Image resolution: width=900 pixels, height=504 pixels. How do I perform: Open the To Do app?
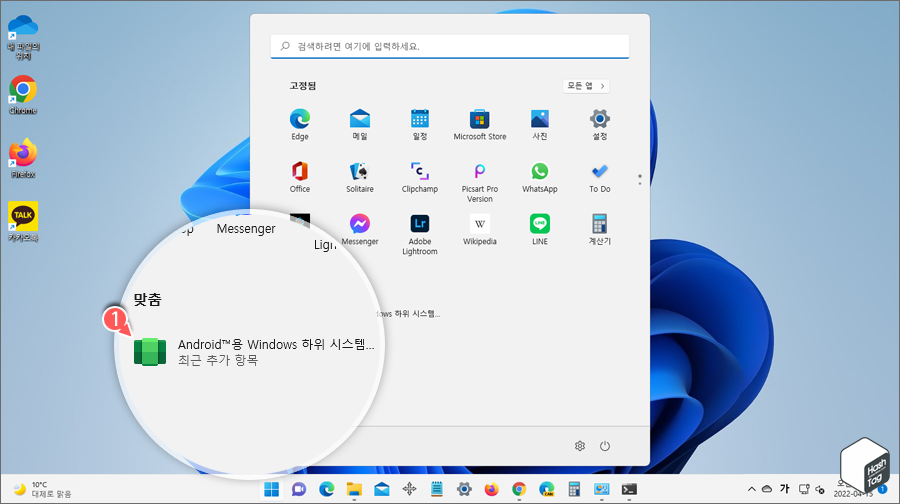[600, 177]
